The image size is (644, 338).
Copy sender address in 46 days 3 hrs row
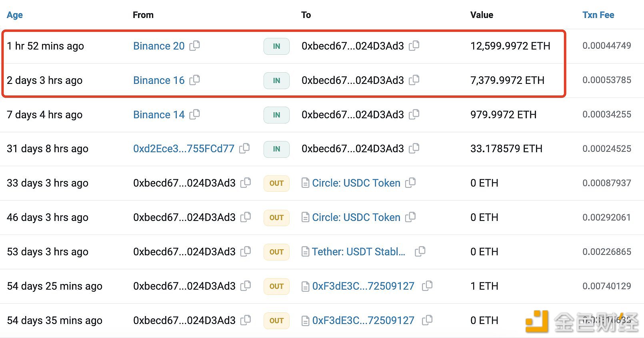point(246,217)
